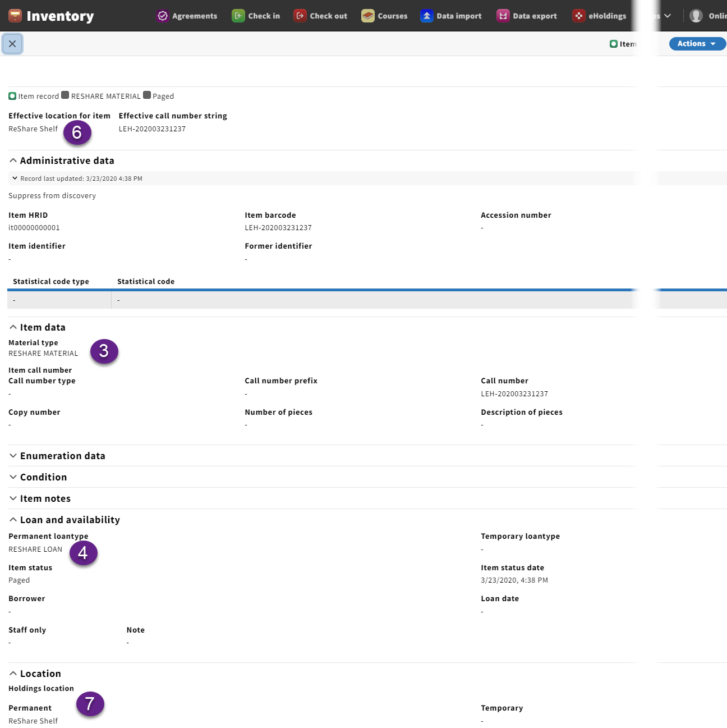Click the user profile avatar icon
Image resolution: width=727 pixels, height=728 pixels.
click(x=696, y=16)
